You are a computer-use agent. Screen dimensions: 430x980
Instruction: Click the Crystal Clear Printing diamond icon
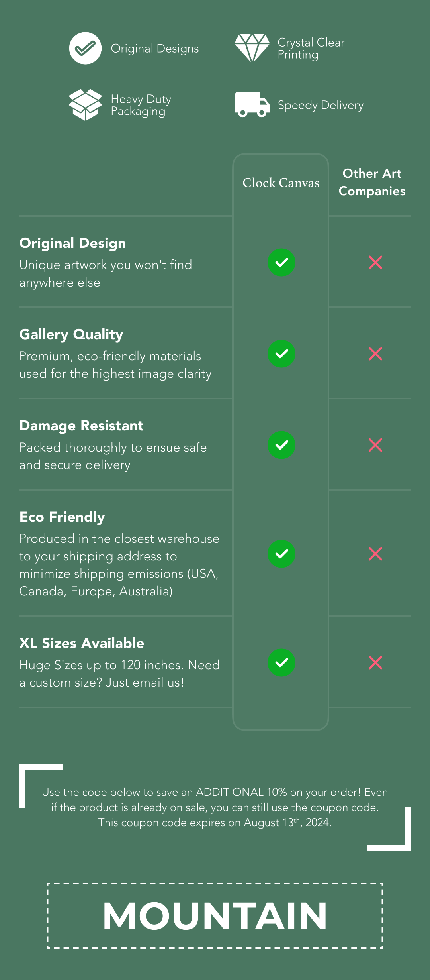252,48
